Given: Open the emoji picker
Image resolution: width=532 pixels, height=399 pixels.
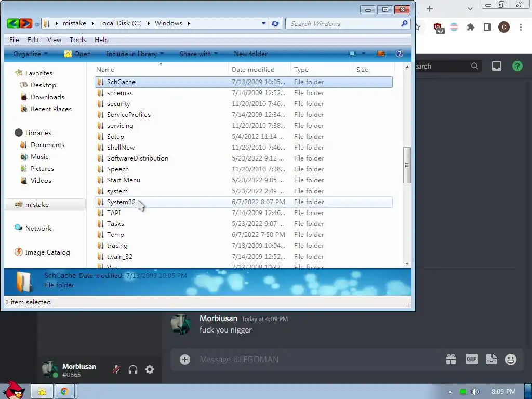Looking at the screenshot, I should click(511, 359).
